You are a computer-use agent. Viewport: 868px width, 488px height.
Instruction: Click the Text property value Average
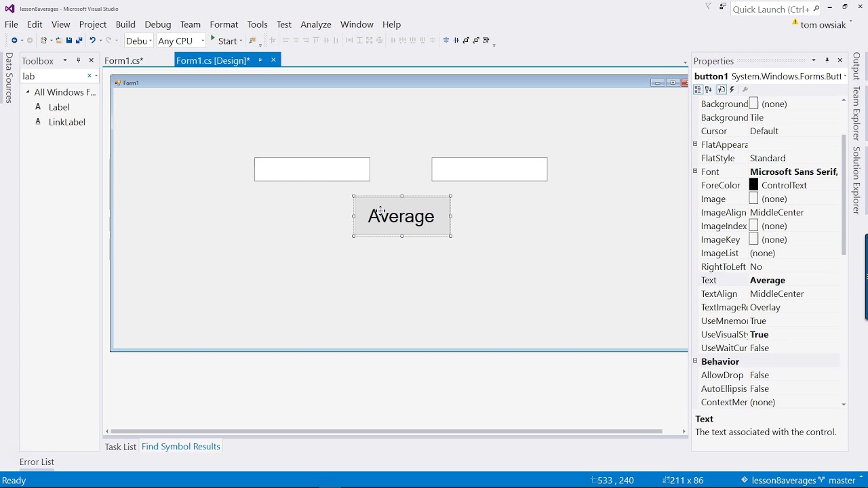768,280
